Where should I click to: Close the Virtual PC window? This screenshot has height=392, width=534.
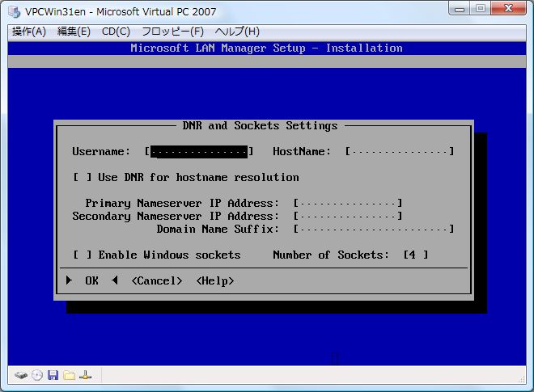coord(508,8)
